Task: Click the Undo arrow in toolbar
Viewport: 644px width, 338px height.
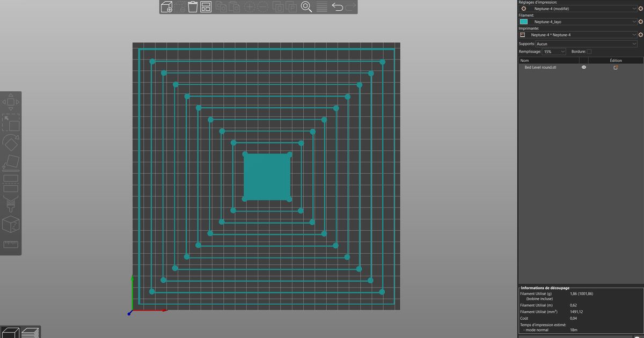Action: click(338, 7)
